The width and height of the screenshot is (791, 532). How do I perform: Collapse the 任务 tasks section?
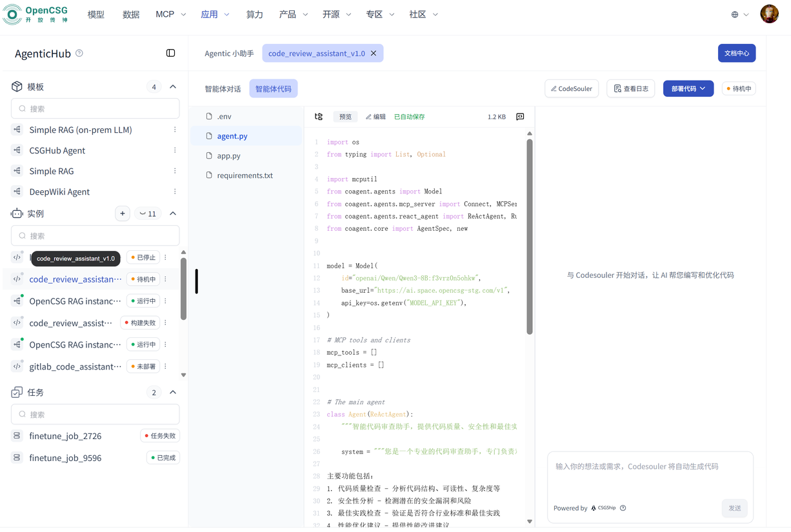point(173,392)
